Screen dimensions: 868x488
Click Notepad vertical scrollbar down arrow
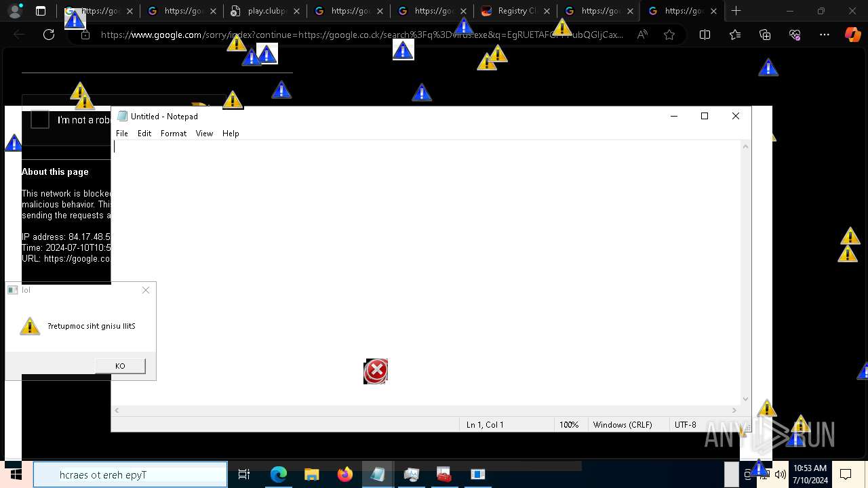746,399
